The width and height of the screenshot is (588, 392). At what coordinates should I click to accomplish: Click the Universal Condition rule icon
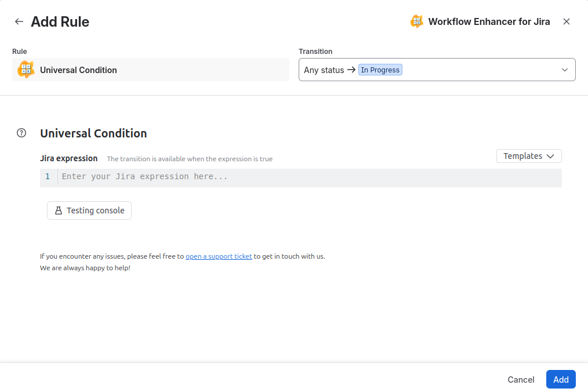point(26,70)
